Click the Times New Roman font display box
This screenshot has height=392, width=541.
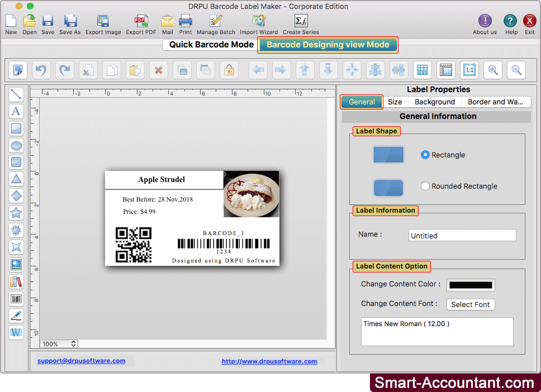[437, 331]
